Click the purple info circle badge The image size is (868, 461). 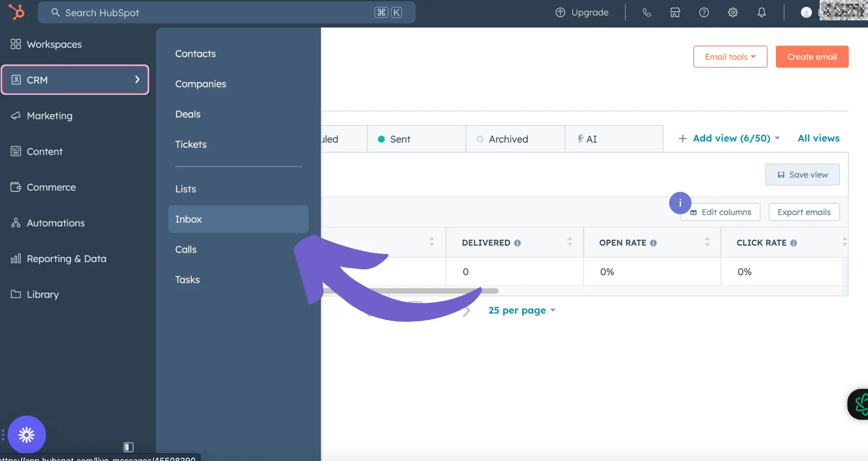(680, 203)
